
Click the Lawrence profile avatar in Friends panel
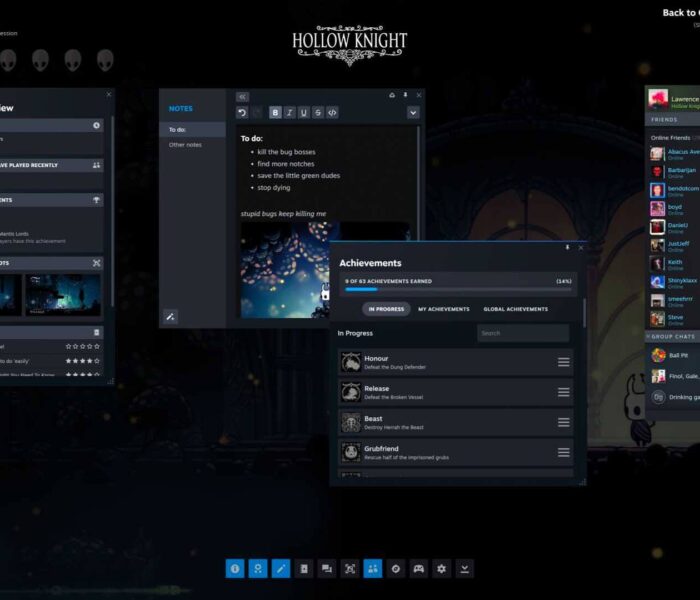click(658, 99)
